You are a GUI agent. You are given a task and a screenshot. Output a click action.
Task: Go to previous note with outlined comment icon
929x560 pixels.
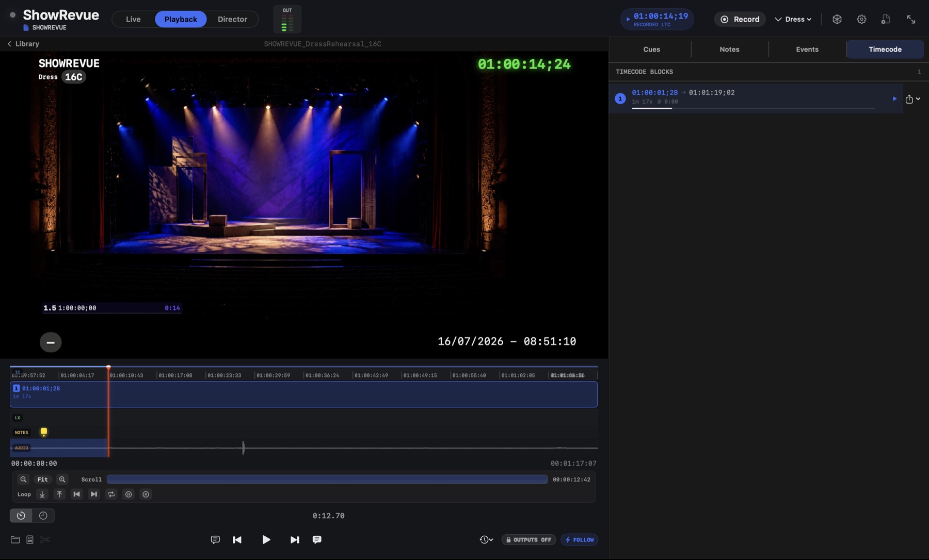[215, 540]
